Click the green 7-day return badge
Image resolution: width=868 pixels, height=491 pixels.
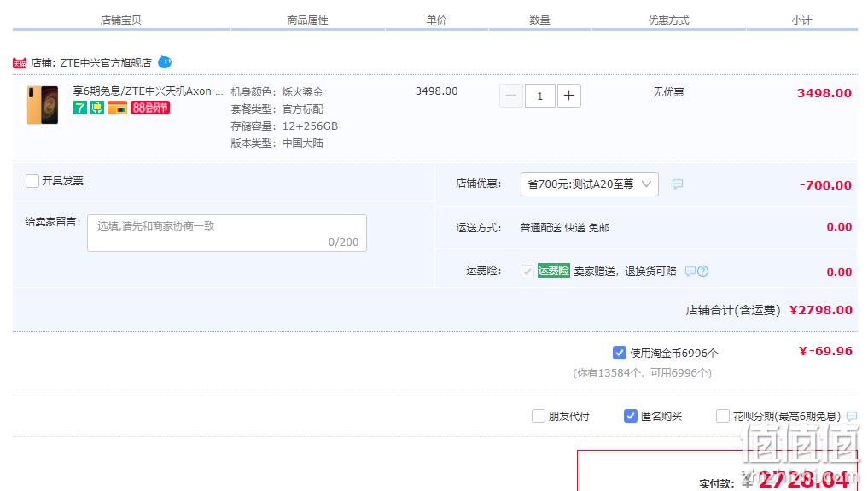pyautogui.click(x=80, y=108)
